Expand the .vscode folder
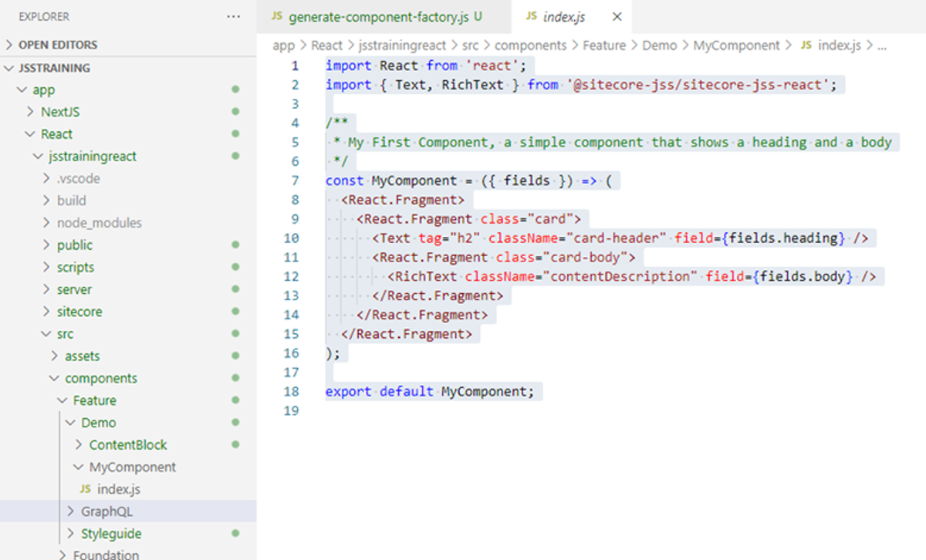 click(x=47, y=178)
